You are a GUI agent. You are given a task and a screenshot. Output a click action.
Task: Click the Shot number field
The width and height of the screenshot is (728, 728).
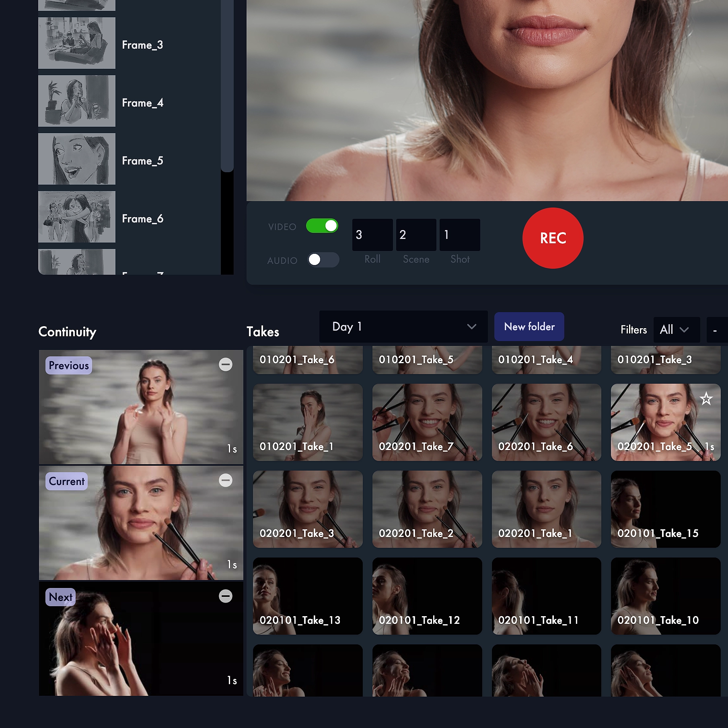tap(460, 235)
